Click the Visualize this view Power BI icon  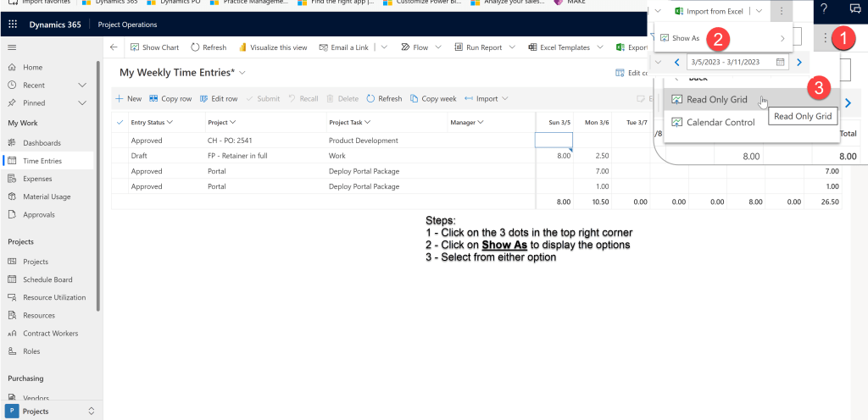click(x=243, y=47)
